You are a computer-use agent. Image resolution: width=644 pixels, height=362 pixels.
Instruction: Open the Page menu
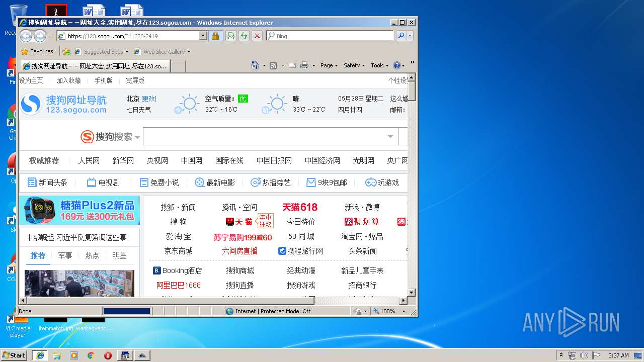click(329, 65)
